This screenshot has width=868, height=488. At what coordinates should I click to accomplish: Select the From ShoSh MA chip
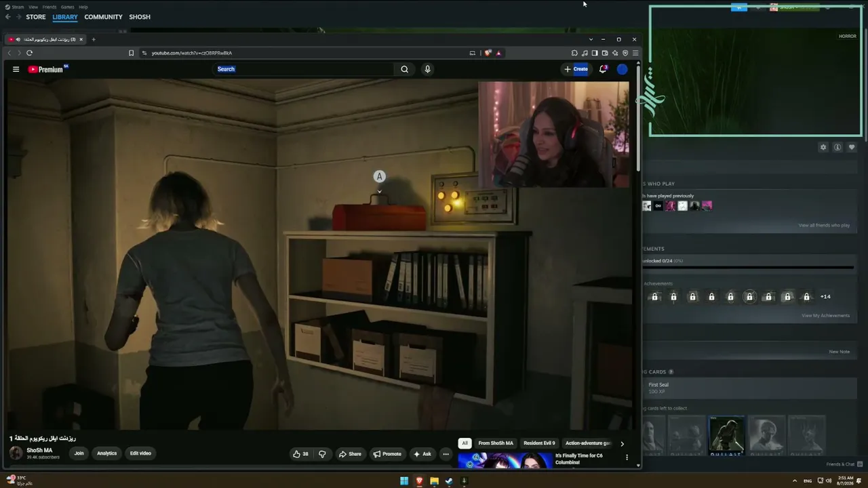(496, 443)
